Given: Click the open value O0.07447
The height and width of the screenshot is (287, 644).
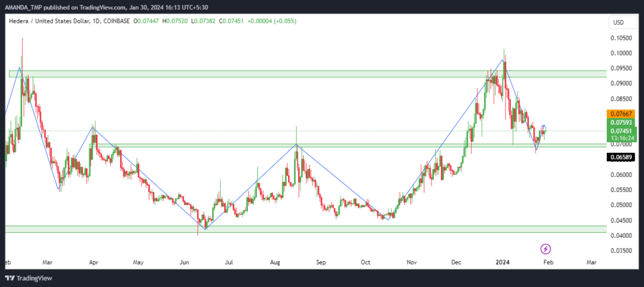Looking at the screenshot, I should pos(147,21).
